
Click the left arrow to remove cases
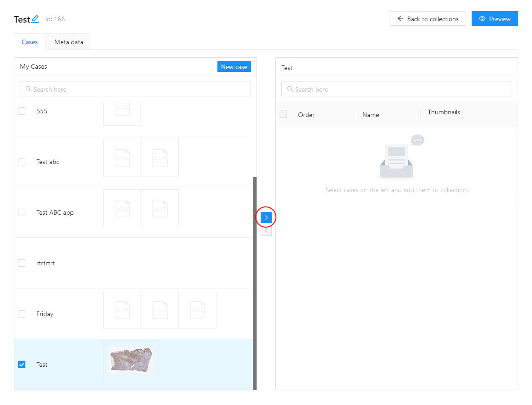pos(266,231)
